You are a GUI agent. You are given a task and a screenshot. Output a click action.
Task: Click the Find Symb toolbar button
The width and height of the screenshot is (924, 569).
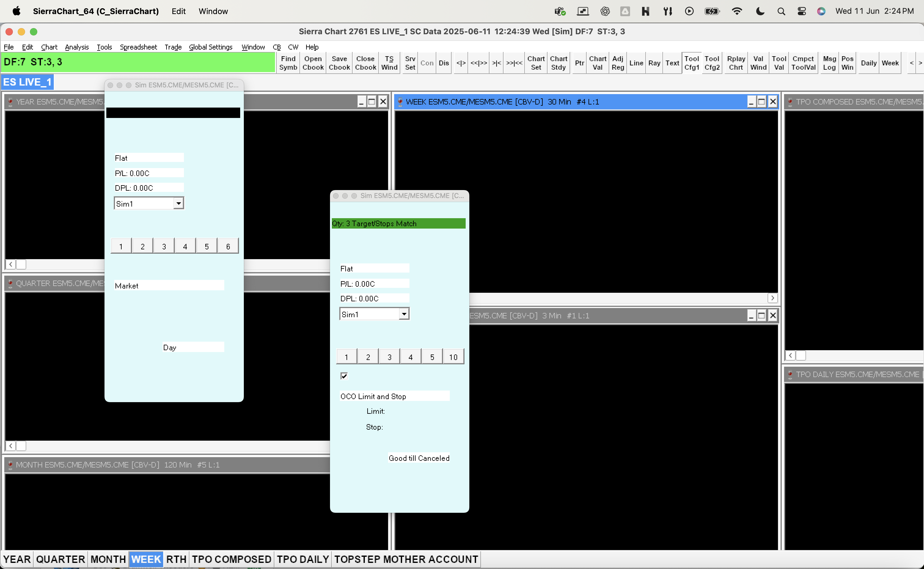tap(288, 63)
